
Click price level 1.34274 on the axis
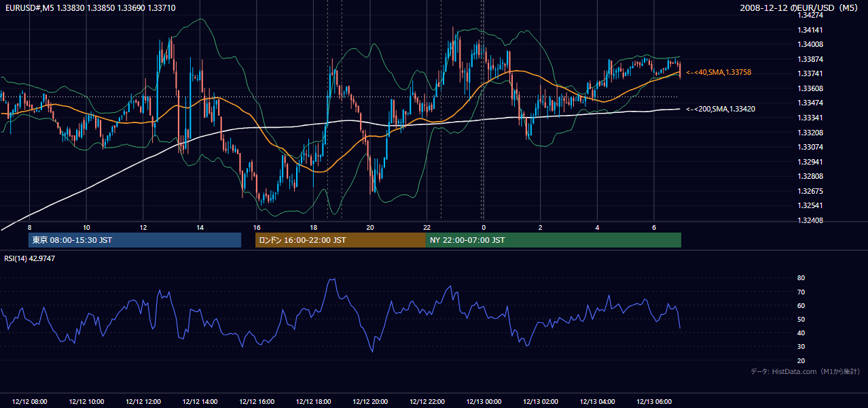click(811, 15)
